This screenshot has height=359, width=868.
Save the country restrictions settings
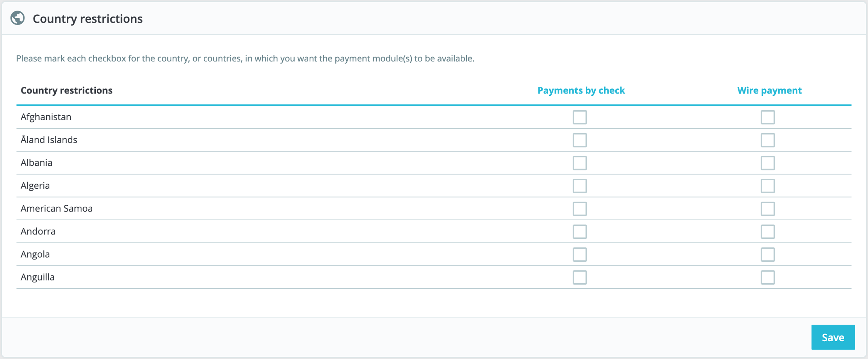(833, 337)
